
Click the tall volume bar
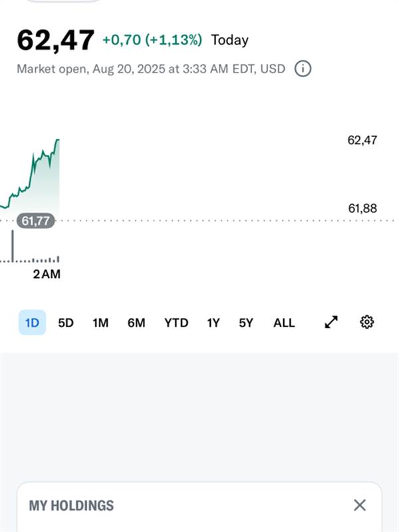[13, 246]
